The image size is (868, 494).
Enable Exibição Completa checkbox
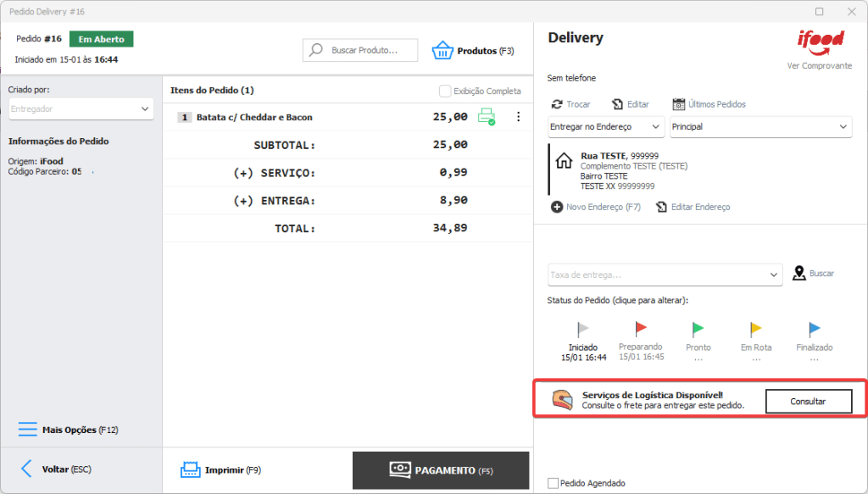pos(445,91)
